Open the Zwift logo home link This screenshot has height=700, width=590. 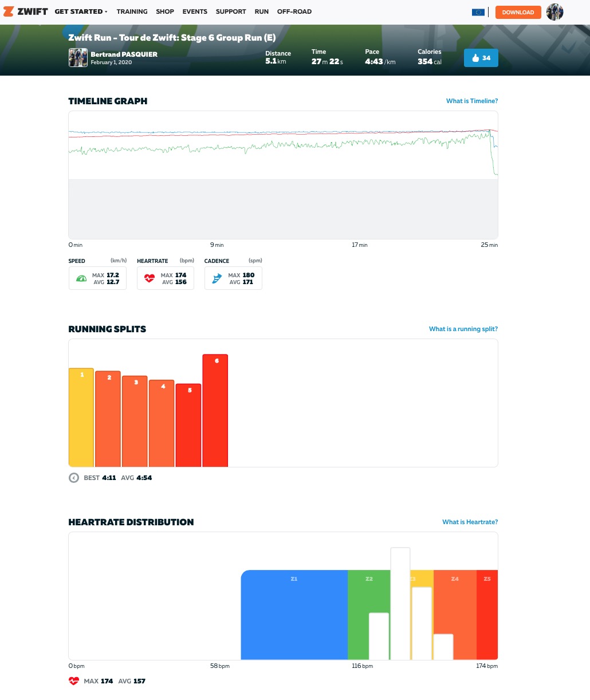26,11
